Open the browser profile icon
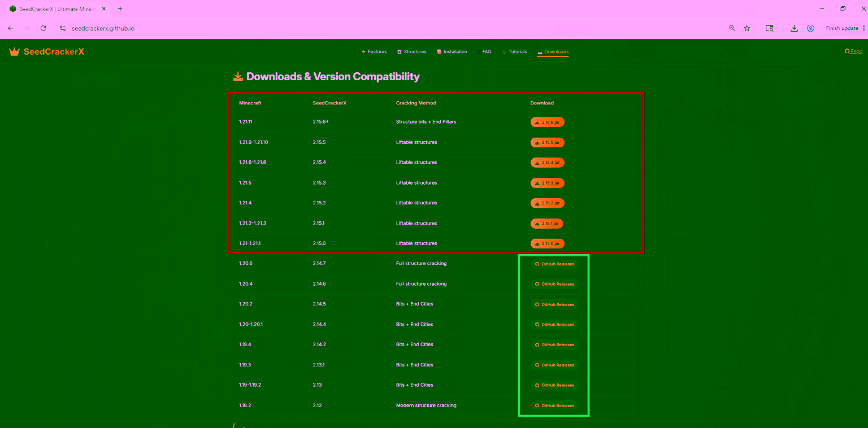868x428 pixels. 810,28
